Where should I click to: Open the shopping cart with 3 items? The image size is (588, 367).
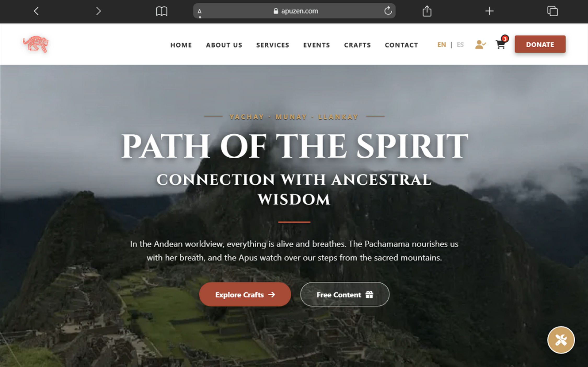pos(501,43)
